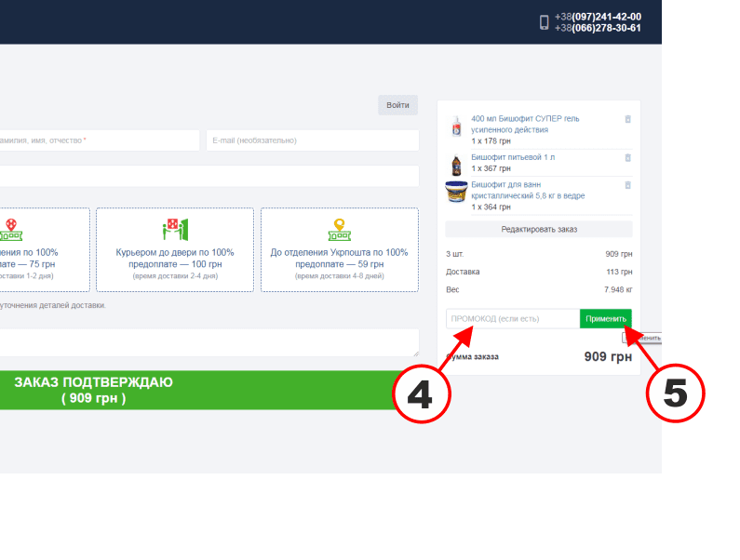Click the courier delivery icon

click(175, 229)
